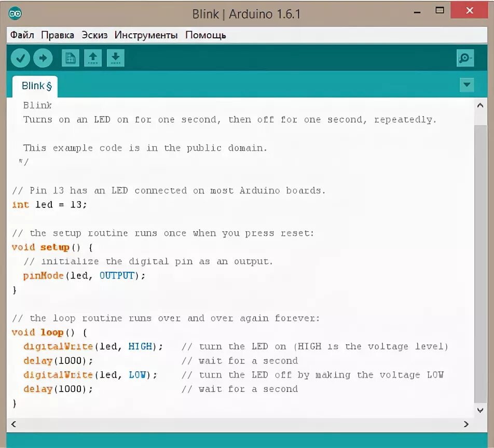Create a new sketch file icon
Screen dimensions: 494x448
coord(70,58)
